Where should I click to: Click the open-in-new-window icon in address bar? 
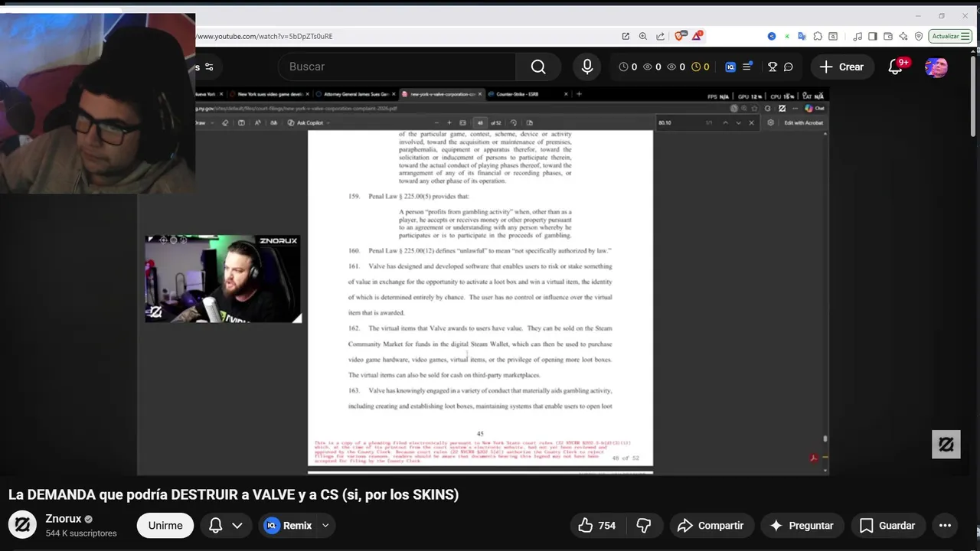point(626,36)
